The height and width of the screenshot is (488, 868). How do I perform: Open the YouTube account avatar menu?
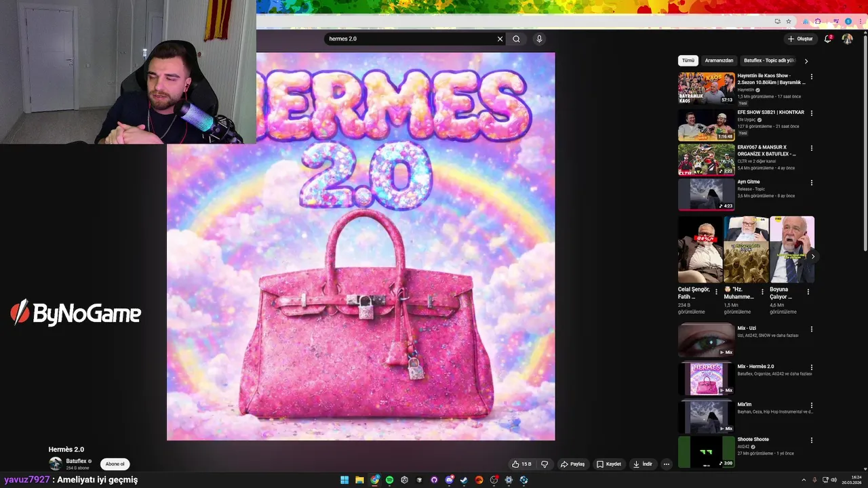coord(847,39)
